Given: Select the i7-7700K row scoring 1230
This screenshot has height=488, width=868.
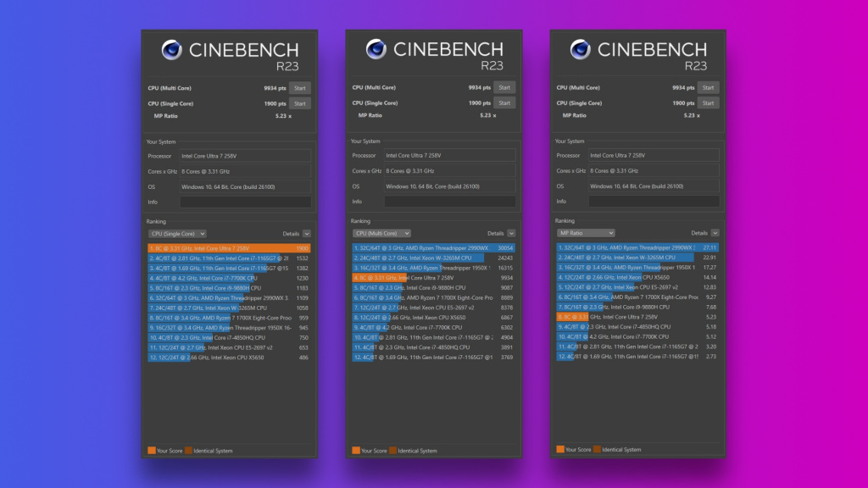Looking at the screenshot, I should tap(229, 278).
